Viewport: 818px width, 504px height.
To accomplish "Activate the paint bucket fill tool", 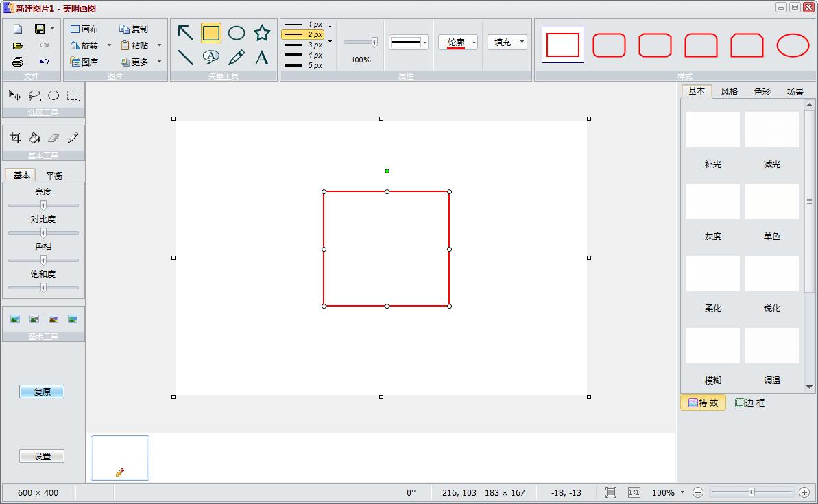I will coord(34,139).
